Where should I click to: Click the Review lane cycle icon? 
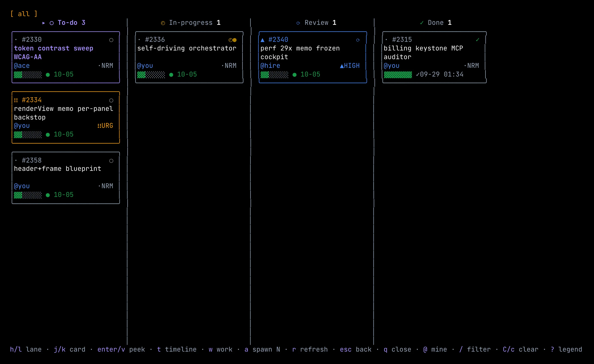[x=298, y=23]
